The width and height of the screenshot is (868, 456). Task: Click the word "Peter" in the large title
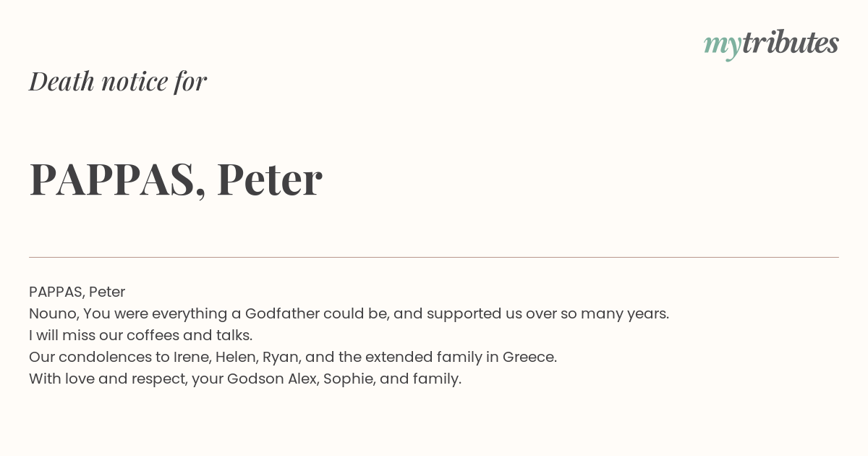click(x=270, y=180)
